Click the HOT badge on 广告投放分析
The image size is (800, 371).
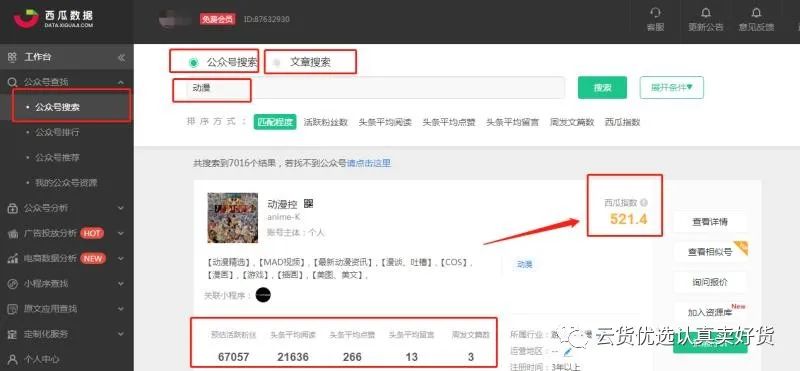tap(92, 234)
